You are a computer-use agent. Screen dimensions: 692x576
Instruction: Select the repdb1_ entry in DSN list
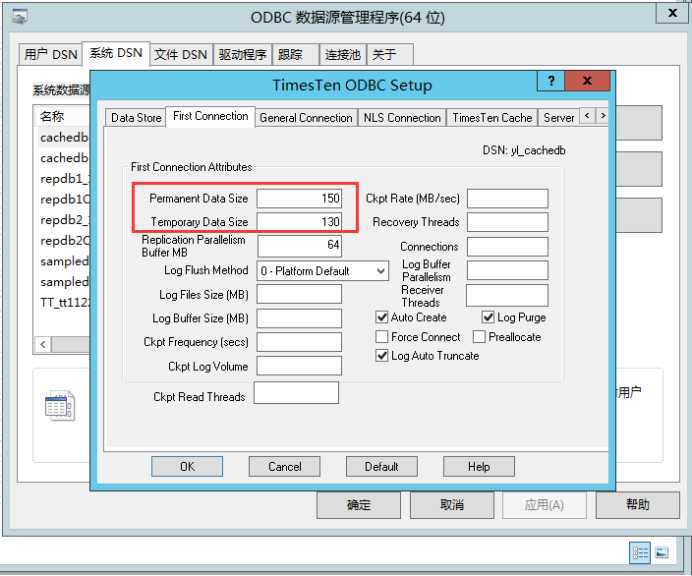64,179
